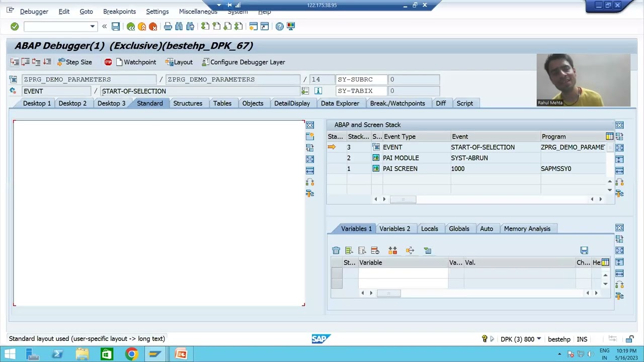Click the red Cancel icon in top toolbar
Screen dimensions: 644x362
pos(153,27)
